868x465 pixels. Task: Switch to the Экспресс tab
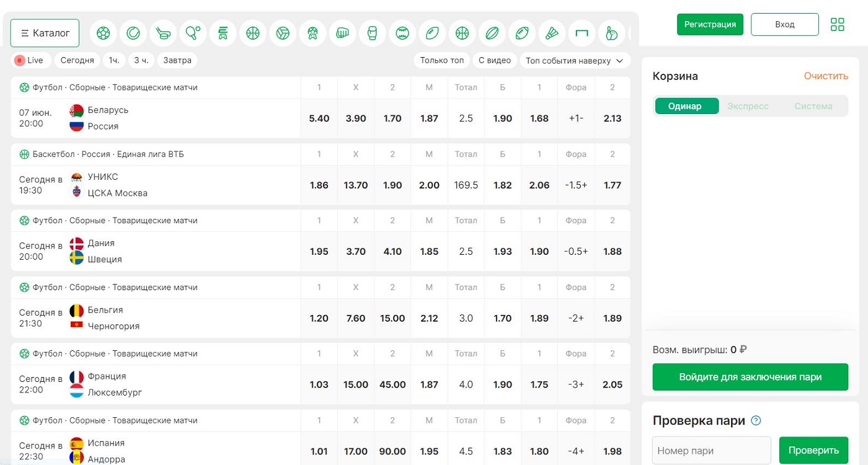point(748,106)
